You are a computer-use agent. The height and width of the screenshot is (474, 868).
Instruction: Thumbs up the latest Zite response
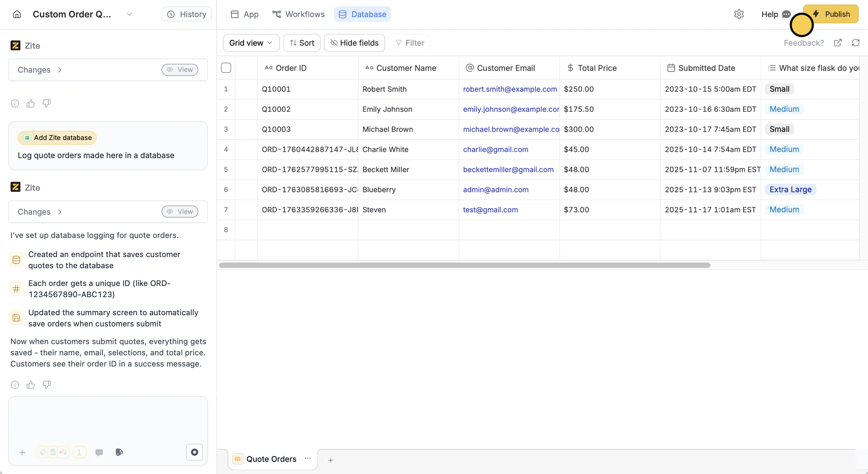click(31, 385)
